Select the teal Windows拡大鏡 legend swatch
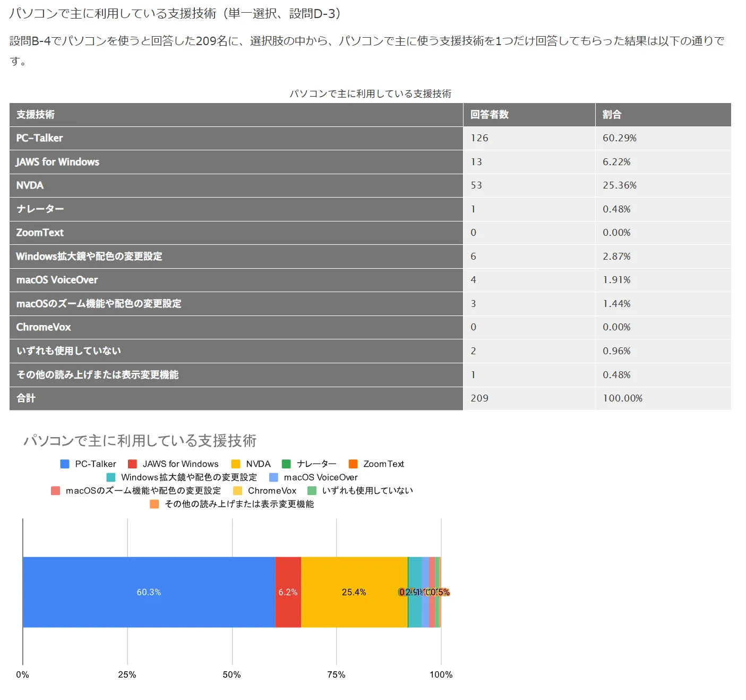Viewport: 746px width, 700px height. pos(111,477)
